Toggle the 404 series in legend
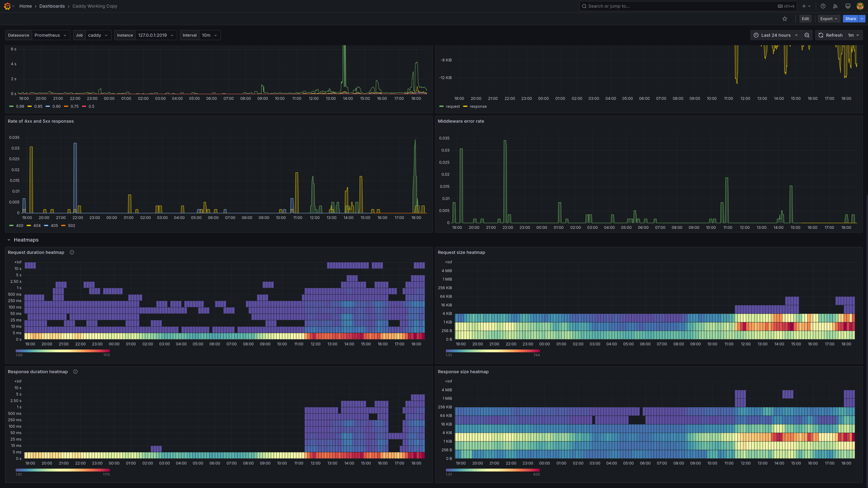 click(37, 226)
